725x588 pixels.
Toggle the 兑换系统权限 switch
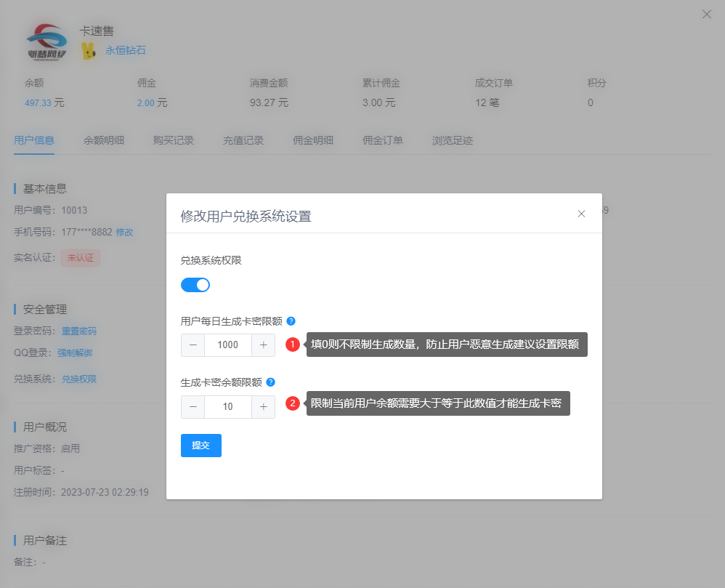tap(195, 285)
